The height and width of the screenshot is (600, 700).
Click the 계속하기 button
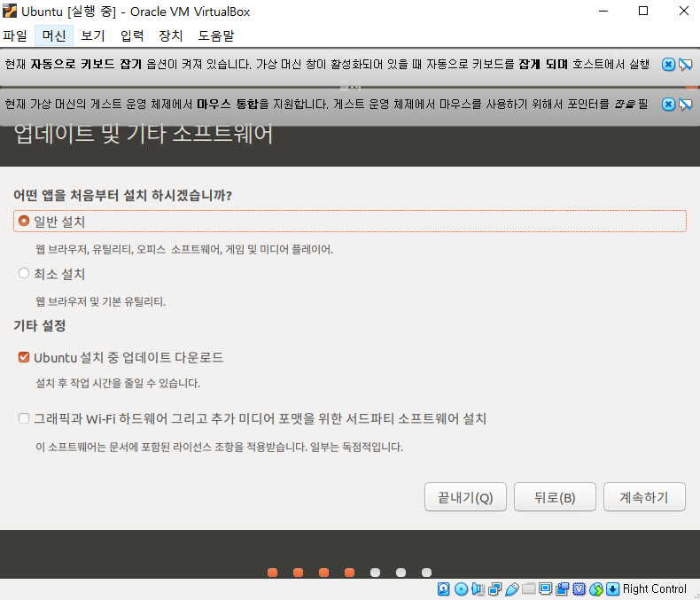(644, 497)
